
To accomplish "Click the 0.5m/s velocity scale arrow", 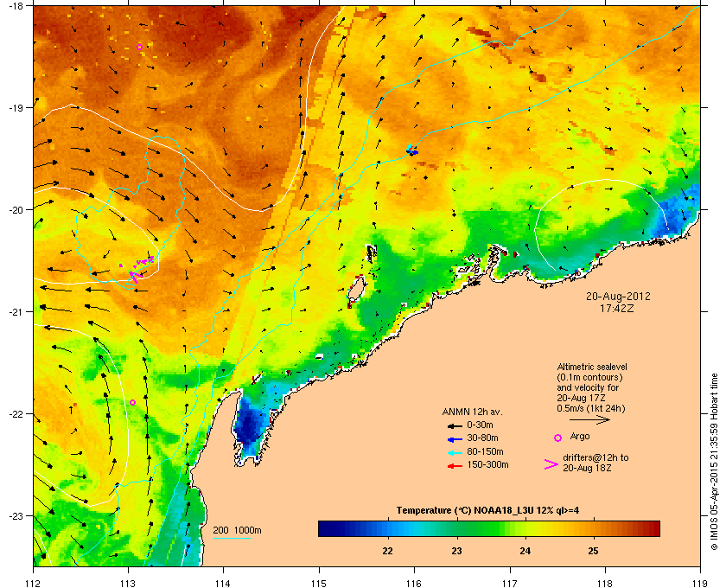I will pos(589,420).
